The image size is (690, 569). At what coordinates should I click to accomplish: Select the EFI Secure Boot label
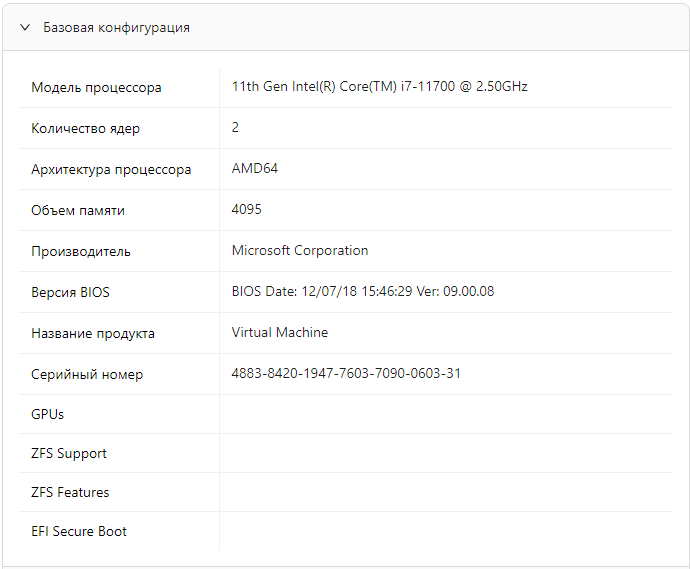click(x=79, y=532)
